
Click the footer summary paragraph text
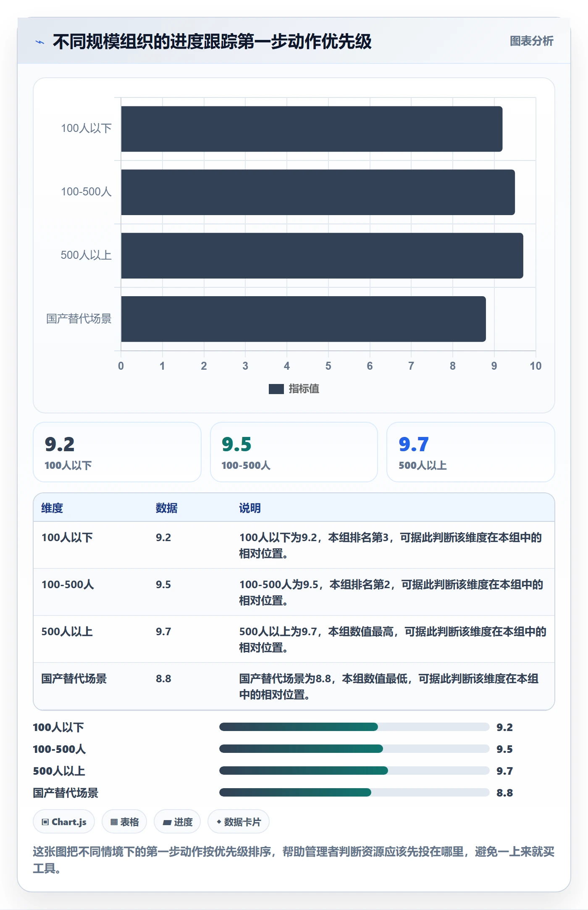pos(294,860)
